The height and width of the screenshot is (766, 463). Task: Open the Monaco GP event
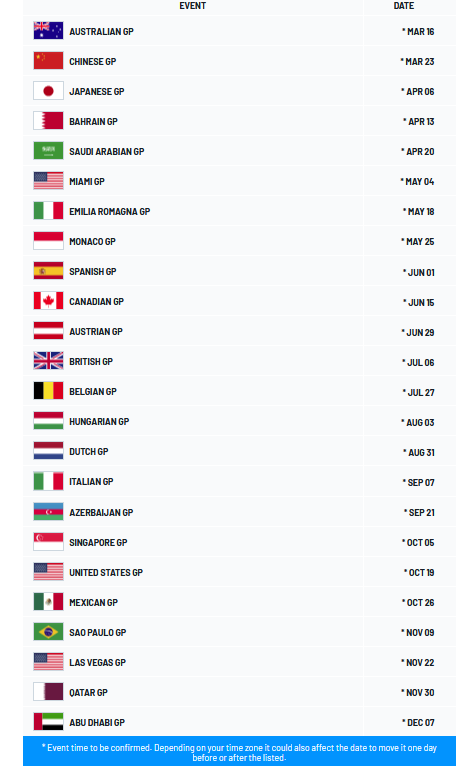click(92, 241)
